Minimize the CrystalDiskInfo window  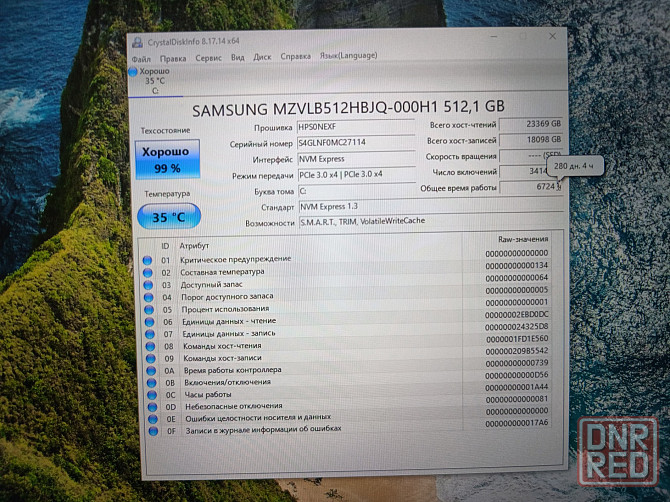pyautogui.click(x=494, y=37)
